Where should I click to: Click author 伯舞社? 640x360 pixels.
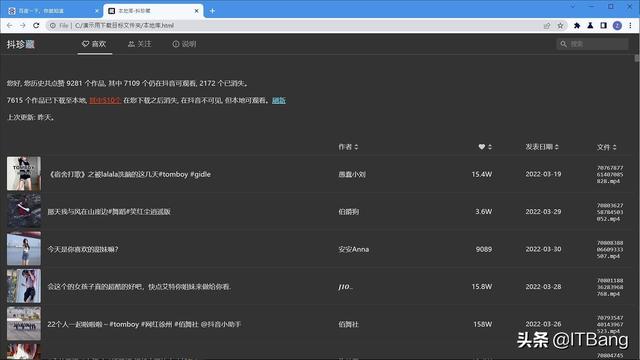click(348, 324)
